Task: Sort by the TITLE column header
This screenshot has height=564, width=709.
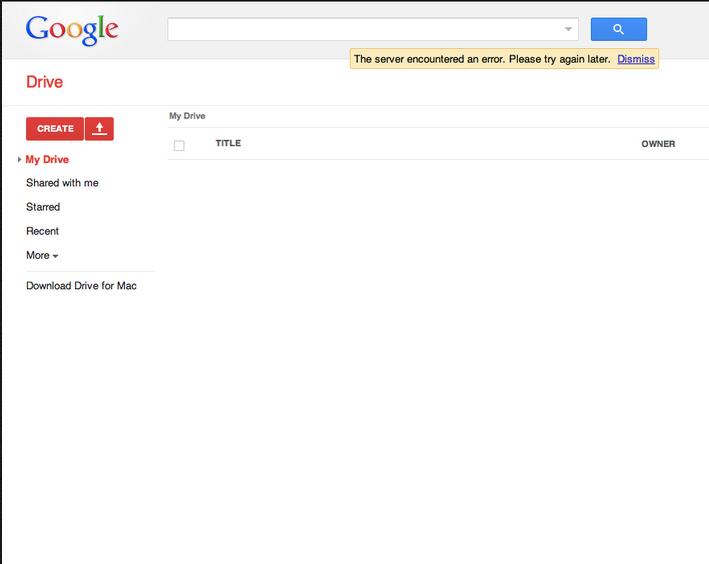Action: 228,143
